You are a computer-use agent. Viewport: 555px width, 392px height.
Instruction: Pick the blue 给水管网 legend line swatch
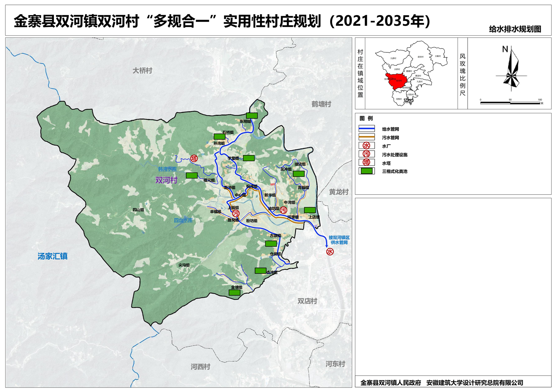pyautogui.click(x=366, y=129)
